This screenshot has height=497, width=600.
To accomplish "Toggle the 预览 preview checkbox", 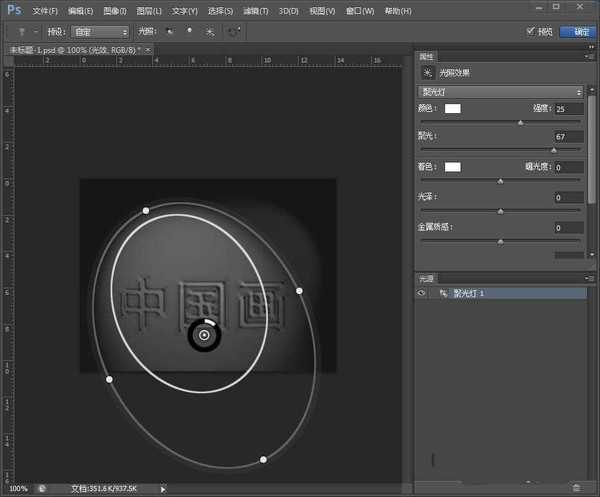I will (531, 31).
